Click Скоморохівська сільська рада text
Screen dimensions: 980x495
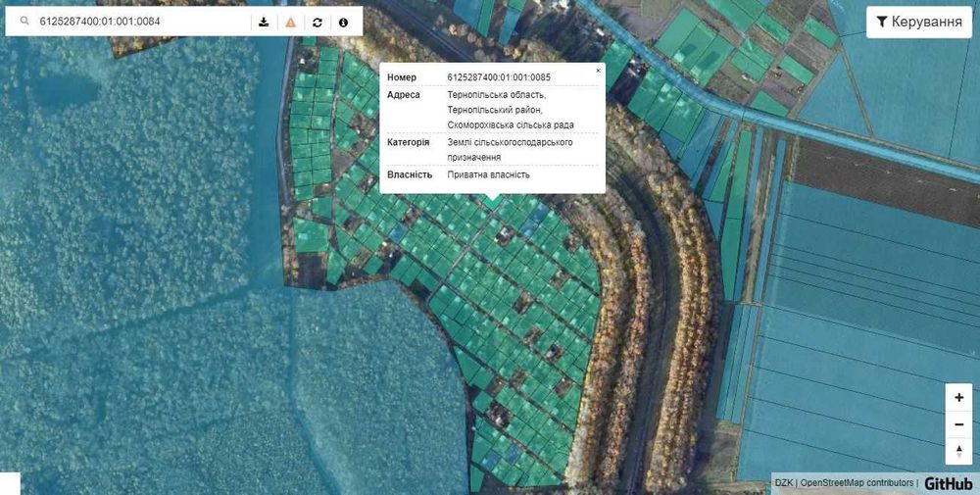click(511, 125)
